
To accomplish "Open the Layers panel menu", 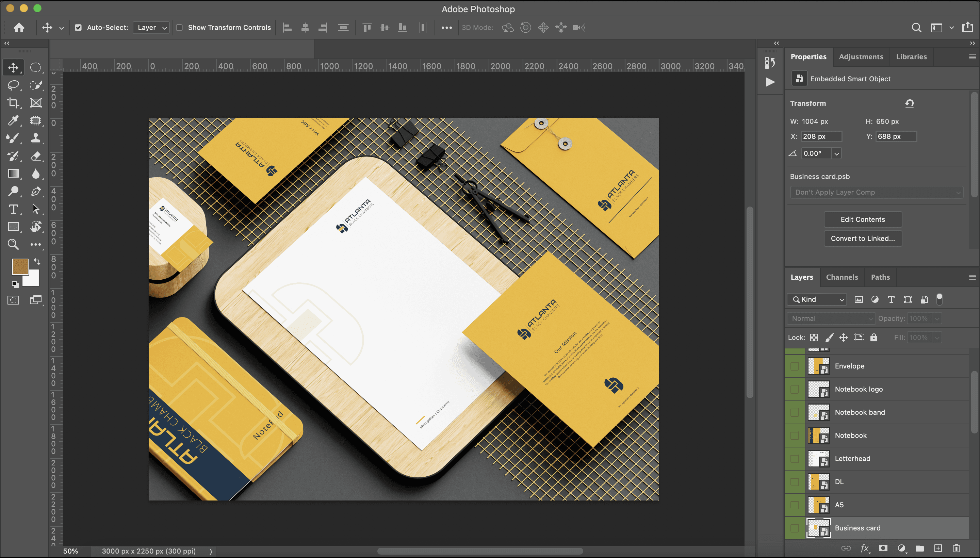I will tap(972, 277).
